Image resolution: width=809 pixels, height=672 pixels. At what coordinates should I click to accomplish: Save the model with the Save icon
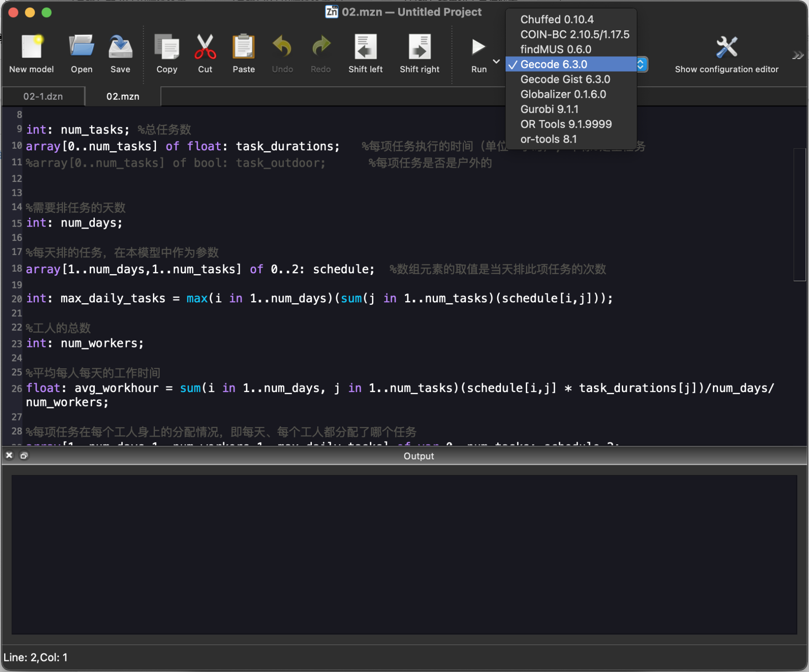click(x=120, y=47)
